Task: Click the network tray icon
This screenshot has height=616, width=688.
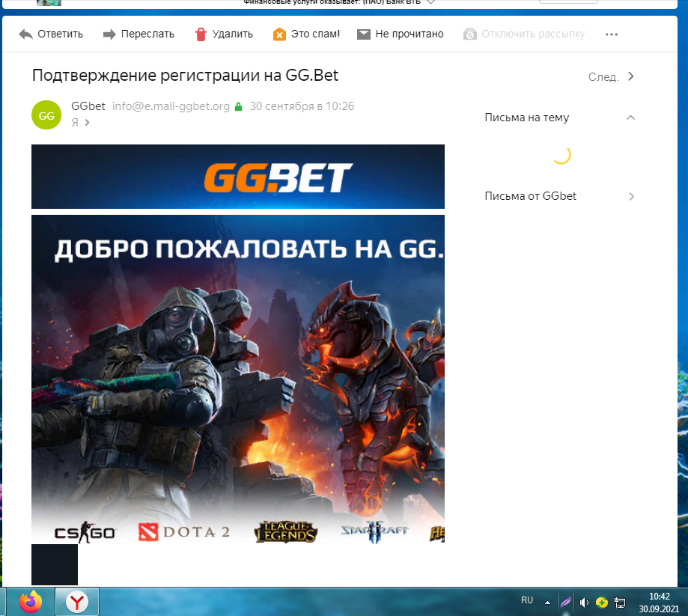Action: (x=620, y=603)
